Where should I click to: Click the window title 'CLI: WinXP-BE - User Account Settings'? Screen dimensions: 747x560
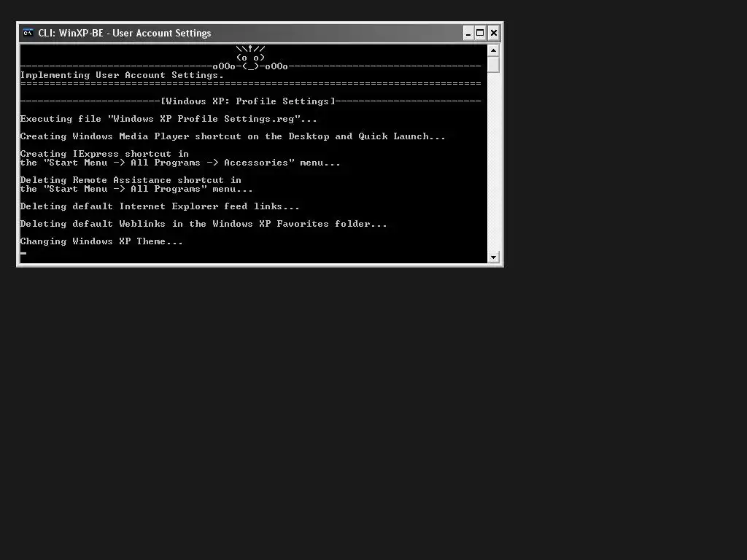click(124, 33)
